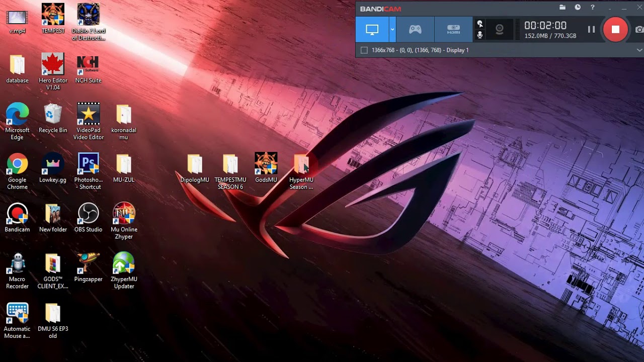Click the 152.0MB / 770.3GB file size text

click(550, 36)
